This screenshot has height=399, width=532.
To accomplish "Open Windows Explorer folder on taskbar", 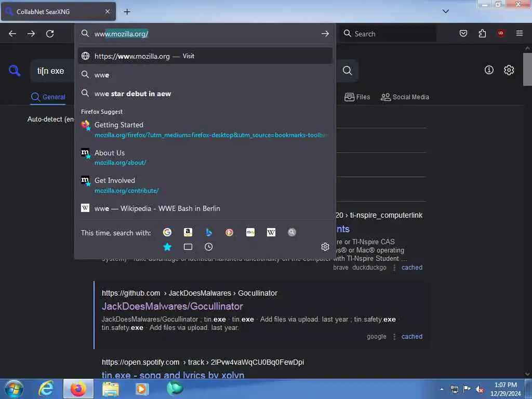I will tap(111, 389).
